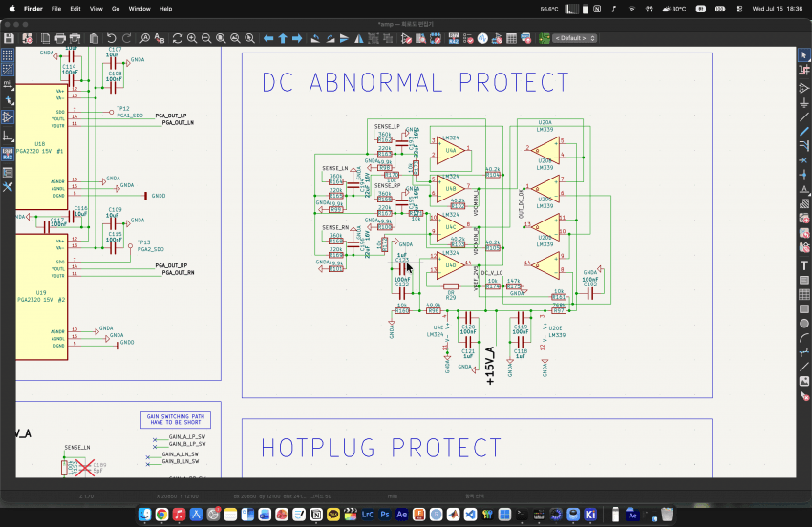Select the Draw Circle tool
This screenshot has height=527, width=812.
coord(804,324)
